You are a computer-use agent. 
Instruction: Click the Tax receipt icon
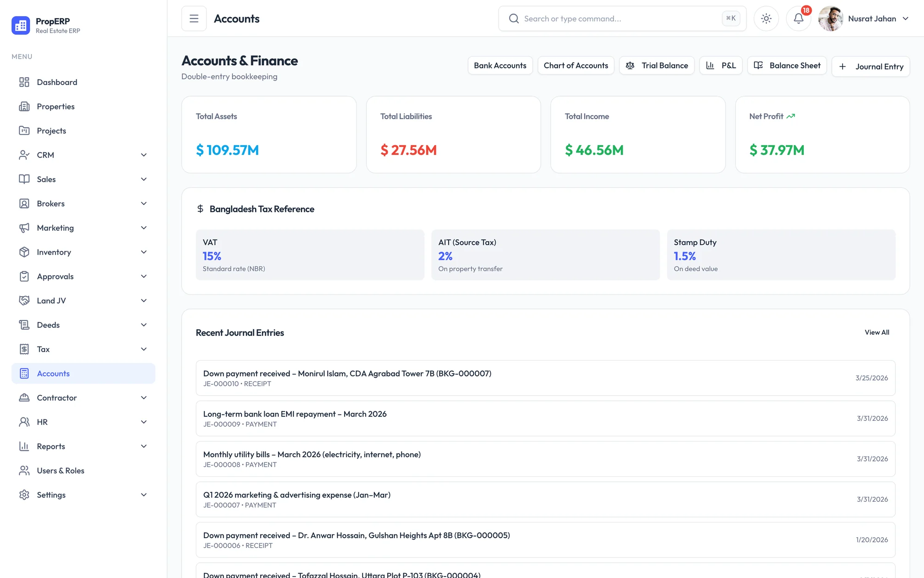(x=24, y=349)
